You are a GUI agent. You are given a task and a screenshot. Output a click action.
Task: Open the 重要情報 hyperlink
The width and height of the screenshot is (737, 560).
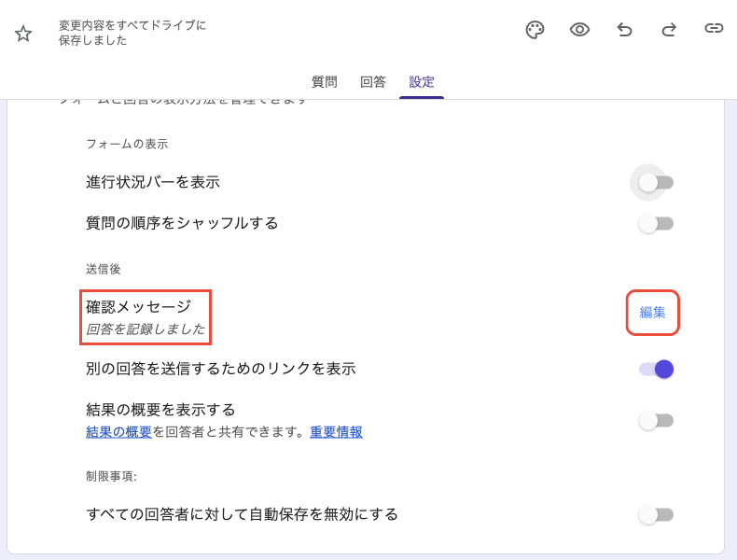(336, 431)
